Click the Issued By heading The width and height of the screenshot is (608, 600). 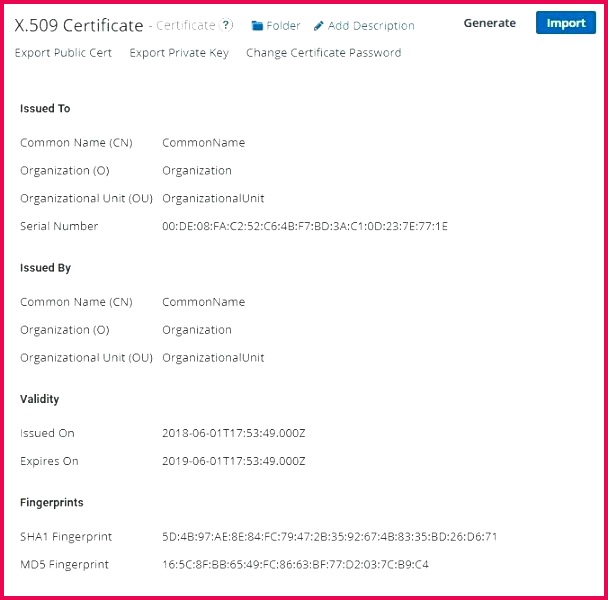pos(45,268)
